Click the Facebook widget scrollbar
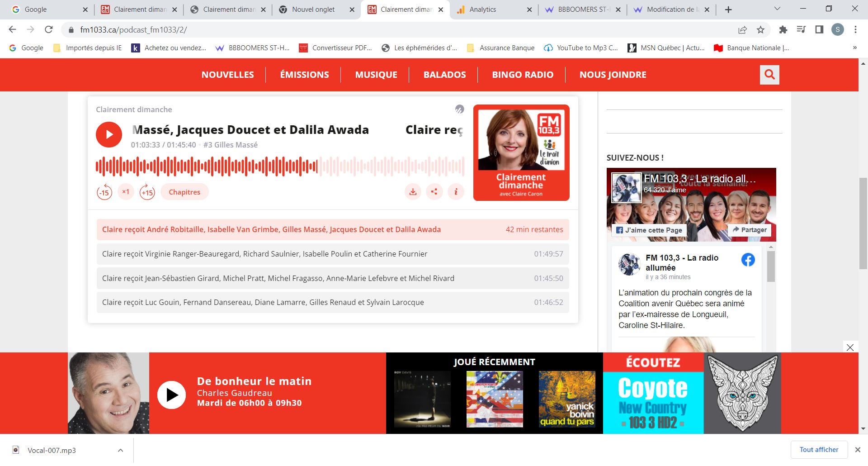 771,267
